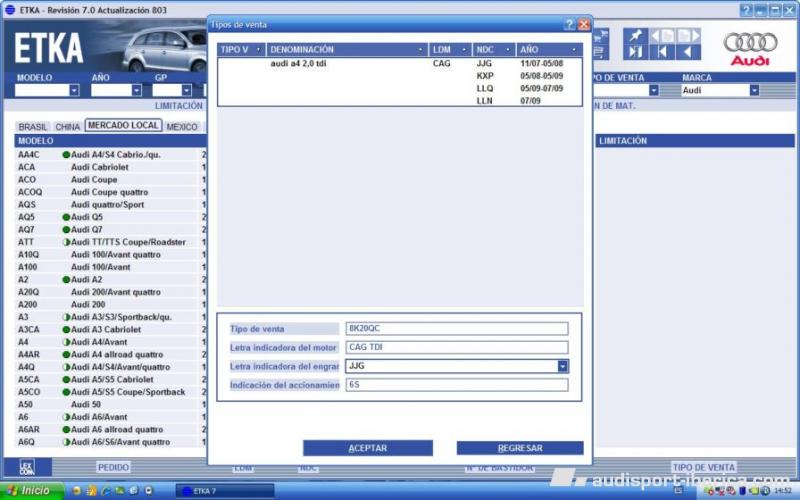
Task: Switch to the MEXICO market tab
Action: point(182,127)
